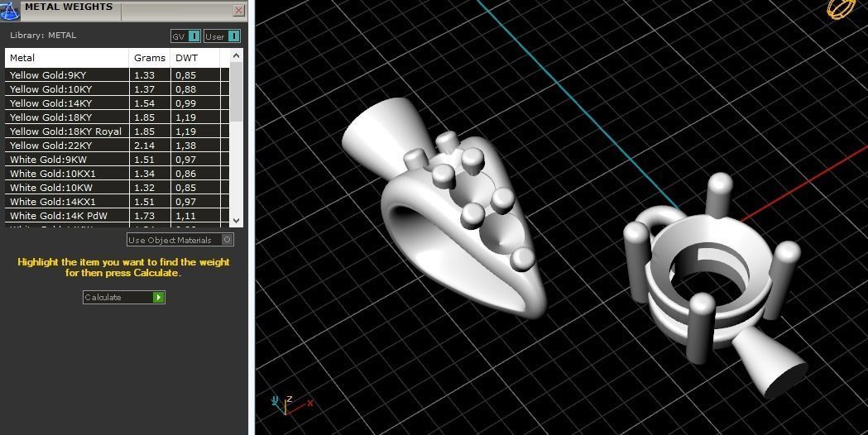Click the 1,11 DWT value
Image resolution: width=868 pixels, height=435 pixels.
[x=186, y=216]
